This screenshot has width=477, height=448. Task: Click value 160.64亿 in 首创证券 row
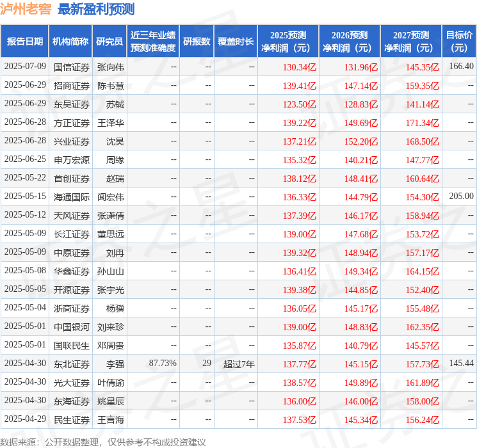pyautogui.click(x=423, y=179)
